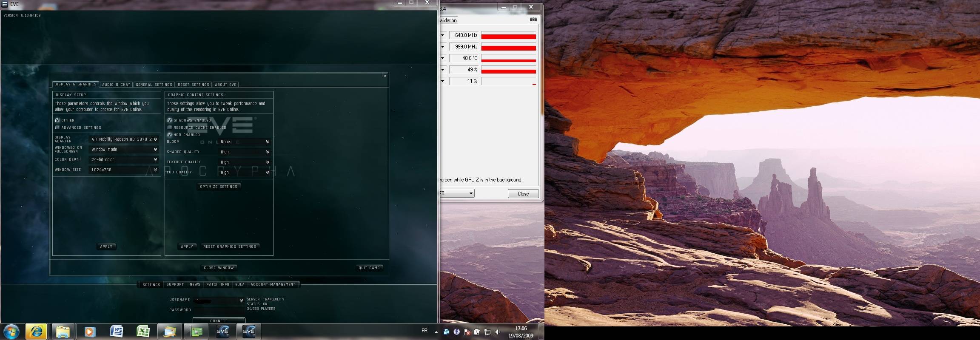Screen dimensions: 980x340
Task: Open the EVE window title bar icon
Action: click(5, 4)
